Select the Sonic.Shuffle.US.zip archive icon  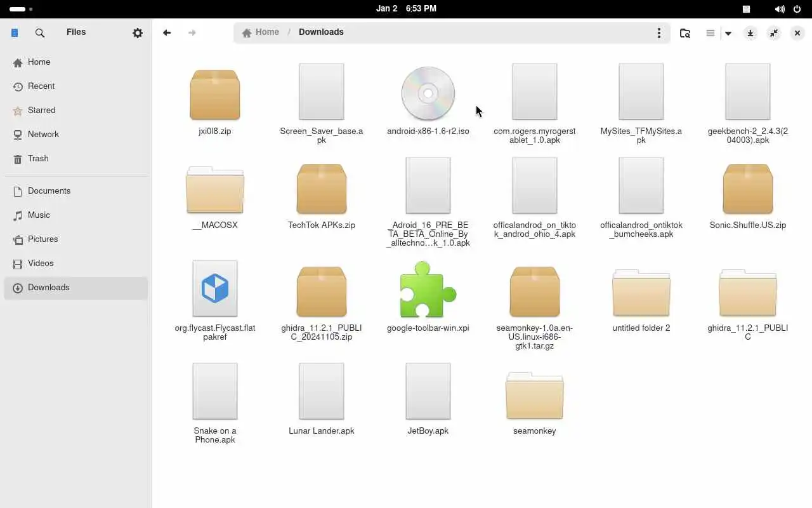[x=748, y=188]
